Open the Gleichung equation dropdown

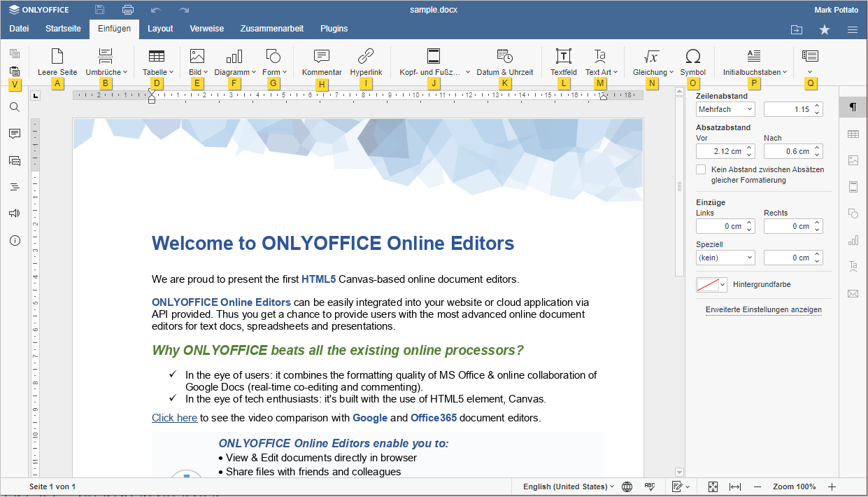tap(653, 62)
